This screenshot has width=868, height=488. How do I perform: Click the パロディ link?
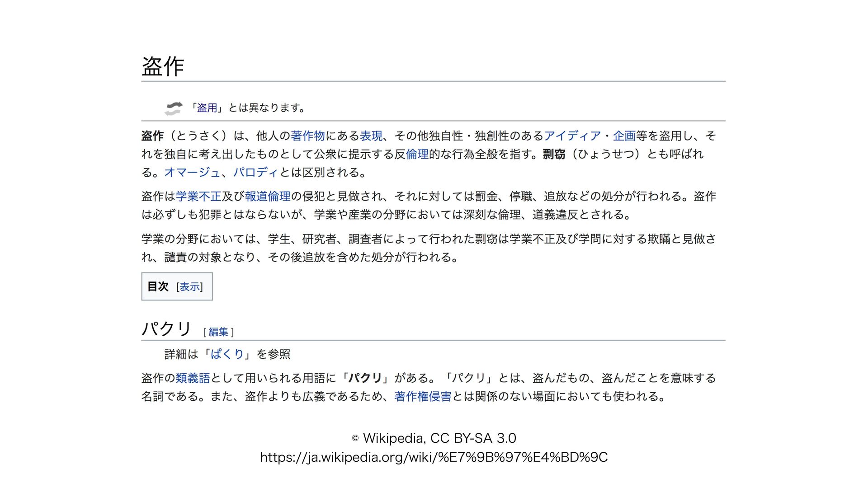point(256,173)
